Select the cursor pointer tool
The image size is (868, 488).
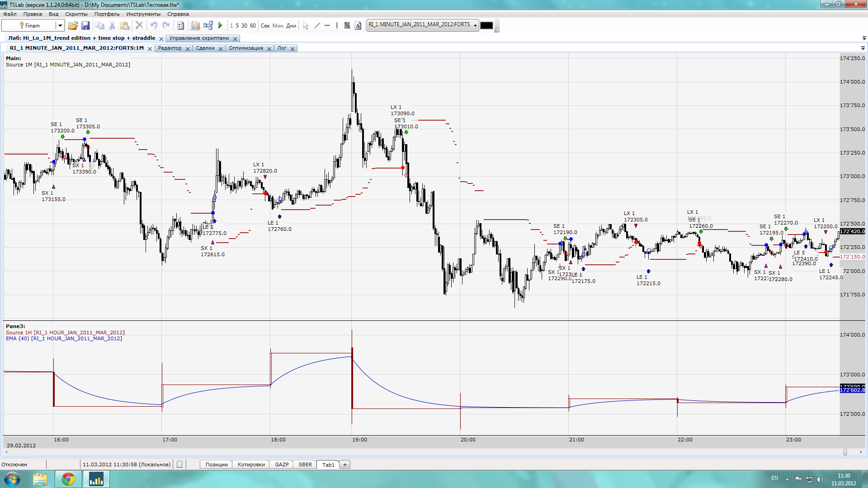[x=306, y=26]
